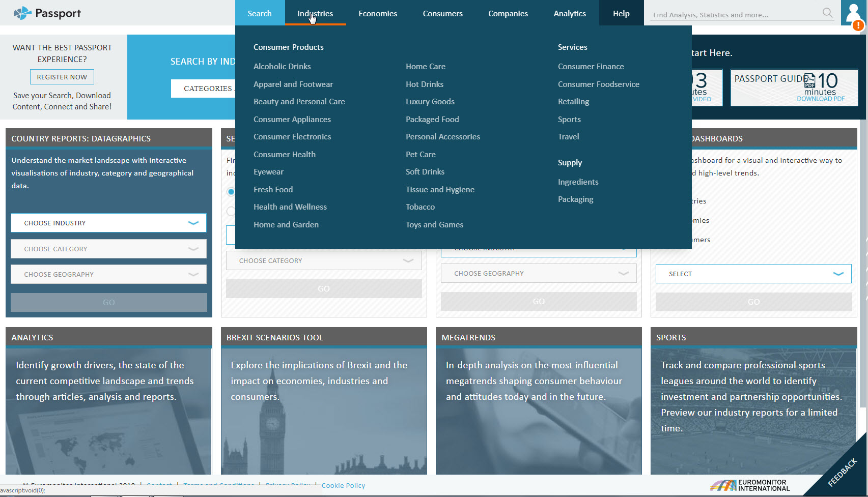Screen dimensions: 868x497
Task: Select Retailing under Services
Action: tap(573, 102)
